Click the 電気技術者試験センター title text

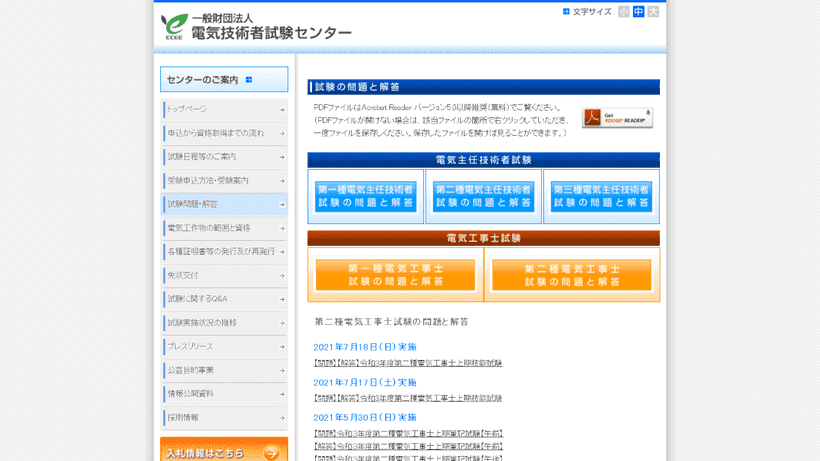click(x=271, y=33)
